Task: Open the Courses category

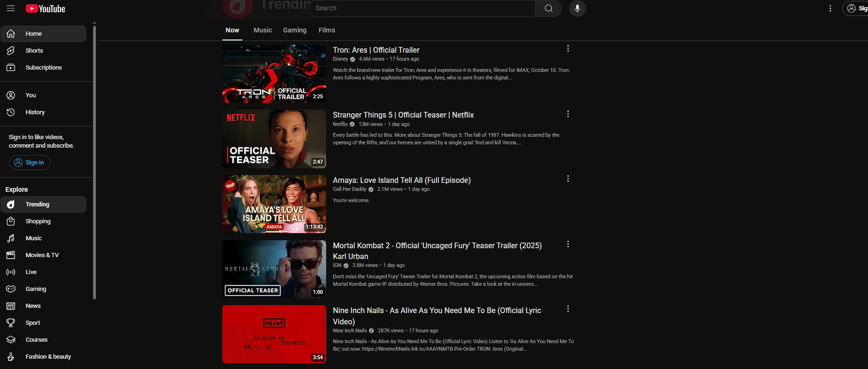Action: pos(44,340)
